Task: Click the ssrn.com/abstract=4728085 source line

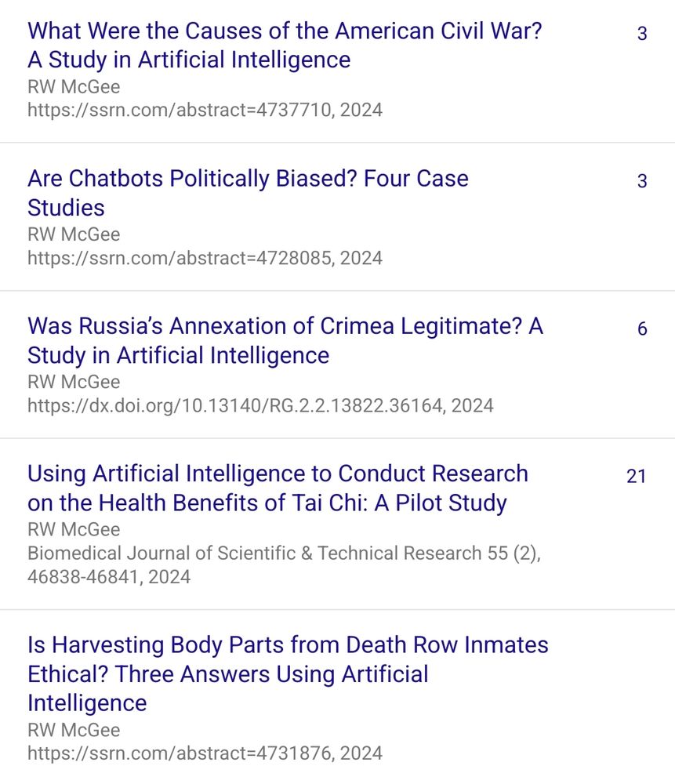Action: point(205,258)
